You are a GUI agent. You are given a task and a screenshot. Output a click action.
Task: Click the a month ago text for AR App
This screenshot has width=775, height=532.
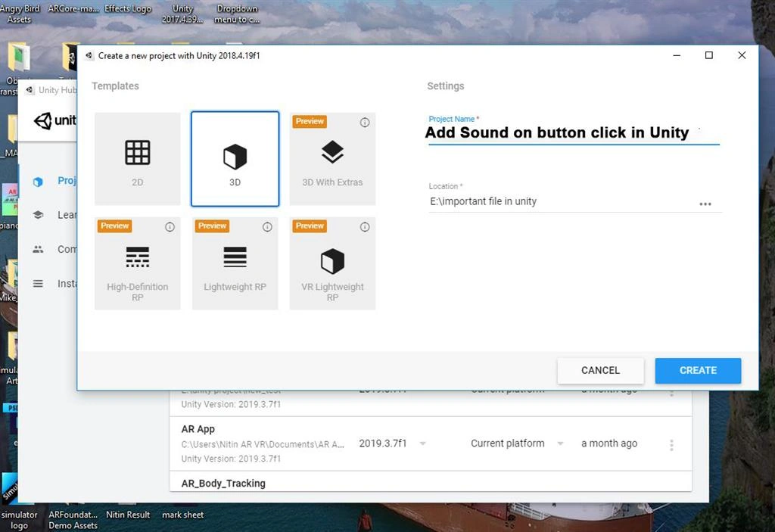(x=609, y=443)
